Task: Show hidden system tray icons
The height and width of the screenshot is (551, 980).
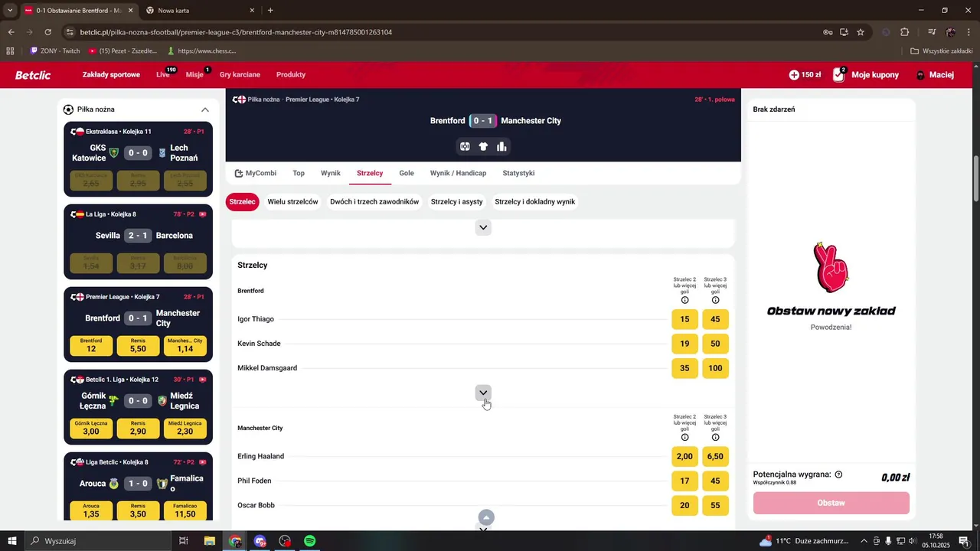Action: (864, 541)
